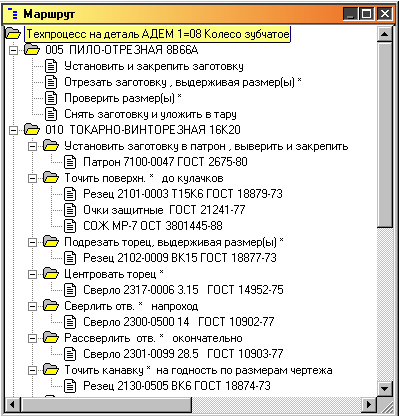Click the horizontal scrollbar left arrow

pyautogui.click(x=13, y=405)
